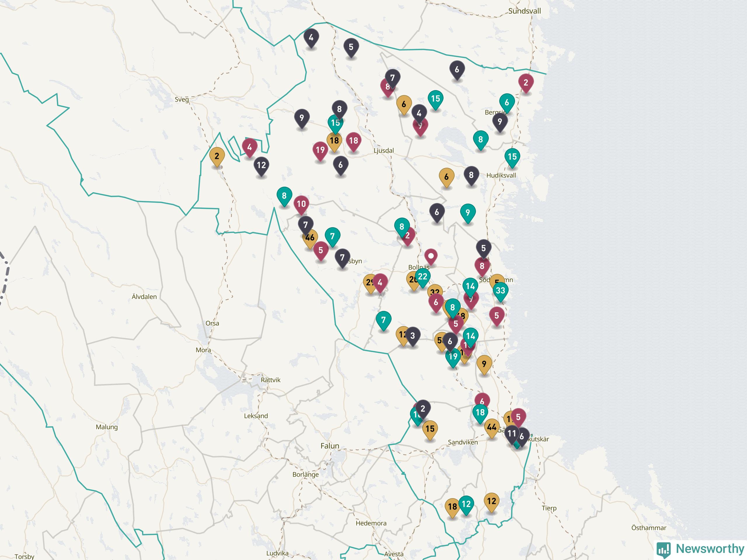Open the red marker numbered 18

click(x=354, y=140)
